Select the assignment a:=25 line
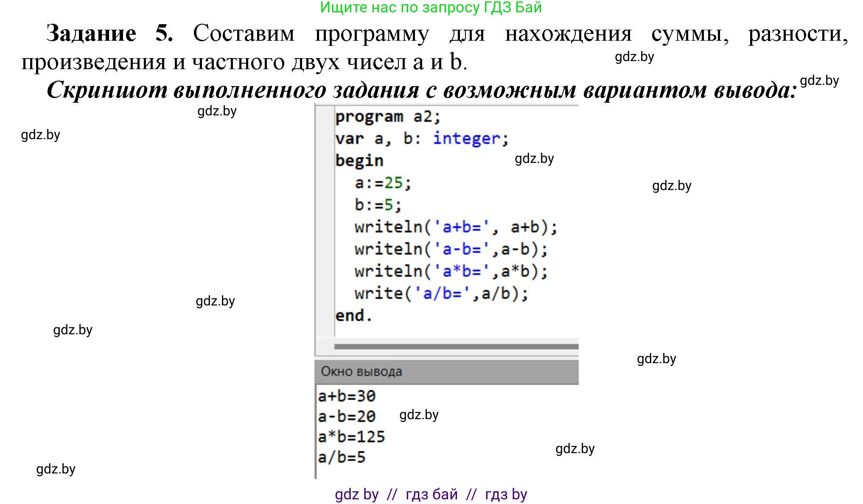 382,182
